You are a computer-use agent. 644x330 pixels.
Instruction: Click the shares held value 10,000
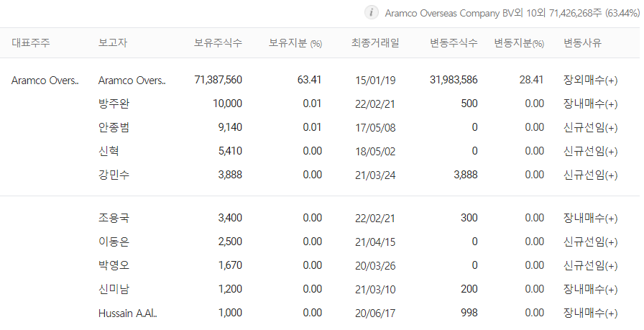point(228,104)
